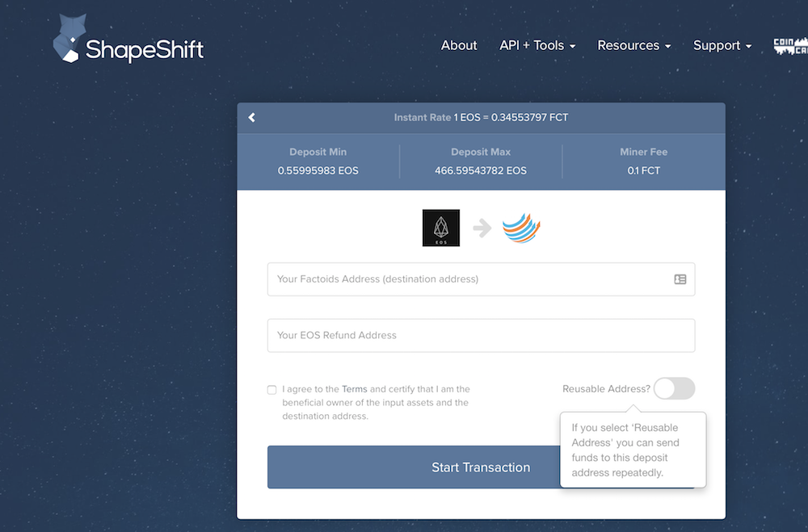
Task: Open the Resources dropdown menu
Action: tap(634, 45)
